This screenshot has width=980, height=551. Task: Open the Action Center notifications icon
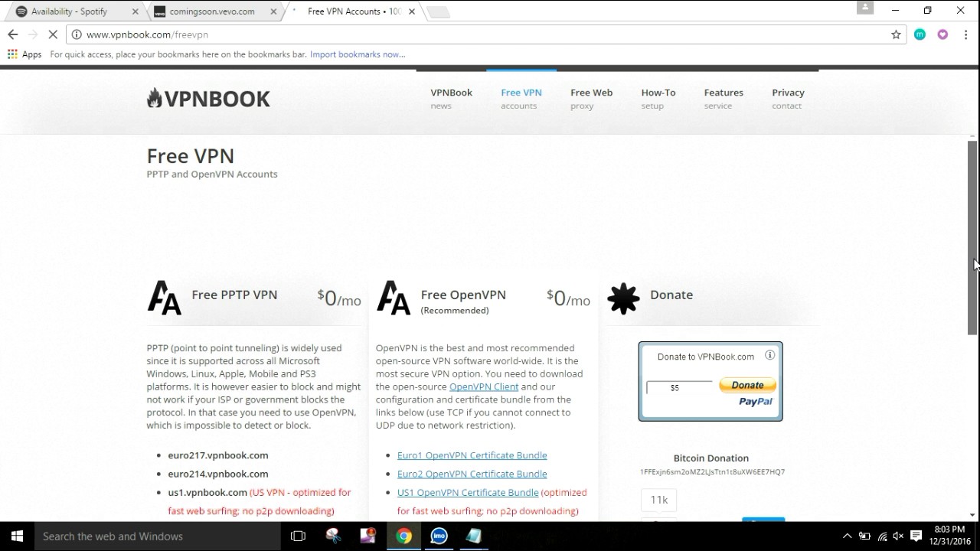[916, 536]
